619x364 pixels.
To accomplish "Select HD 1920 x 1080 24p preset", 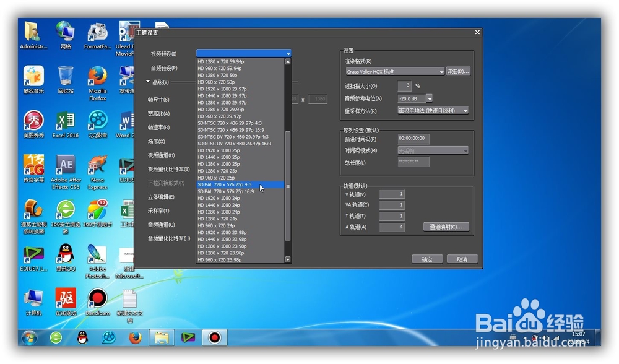I will [240, 198].
